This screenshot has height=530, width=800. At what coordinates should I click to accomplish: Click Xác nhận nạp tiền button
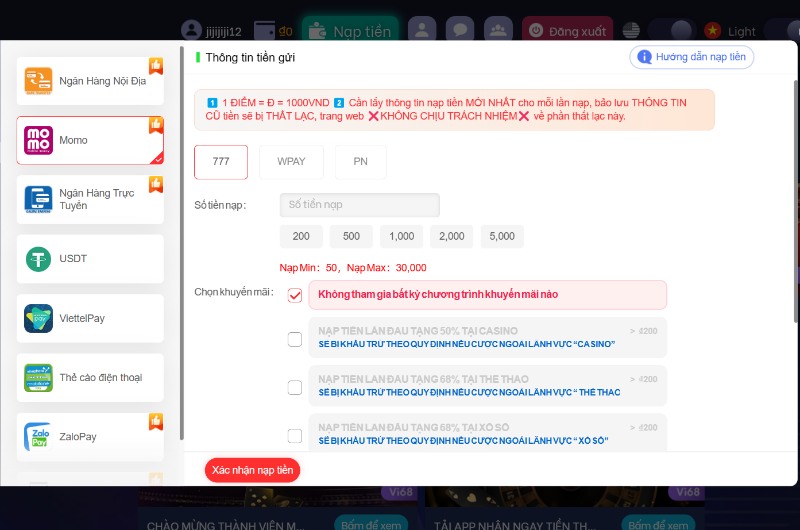coord(252,469)
